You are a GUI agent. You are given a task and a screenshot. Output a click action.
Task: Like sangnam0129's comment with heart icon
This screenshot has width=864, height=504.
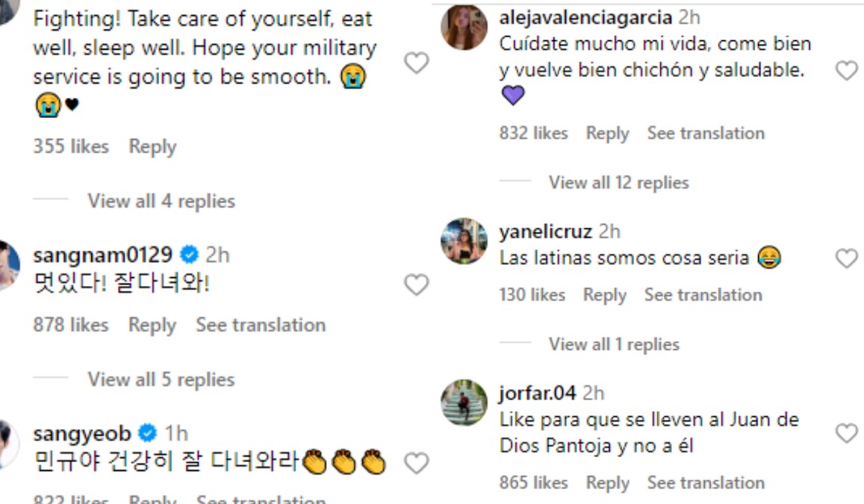point(416,284)
